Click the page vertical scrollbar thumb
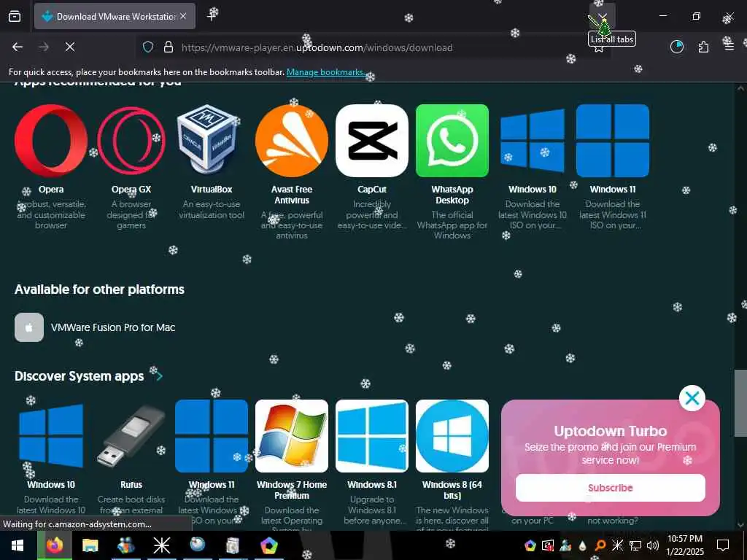 (x=740, y=402)
